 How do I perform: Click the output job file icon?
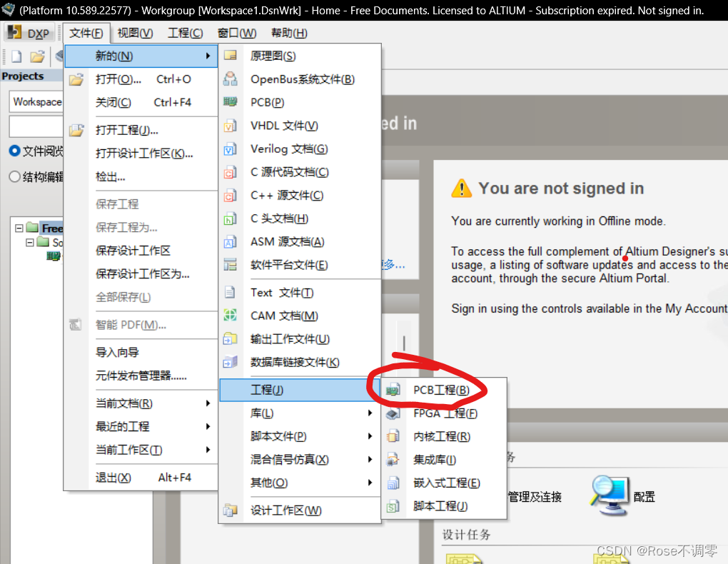[x=231, y=338]
